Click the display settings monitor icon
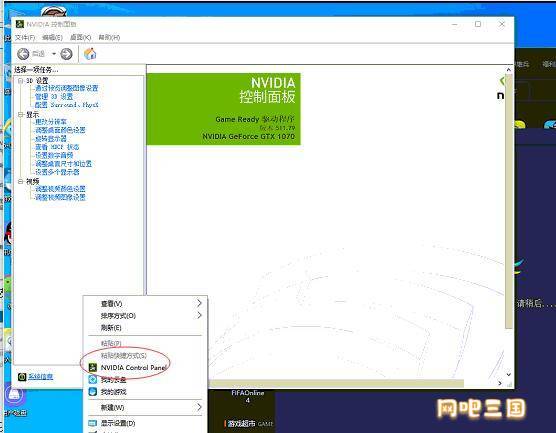 93,423
